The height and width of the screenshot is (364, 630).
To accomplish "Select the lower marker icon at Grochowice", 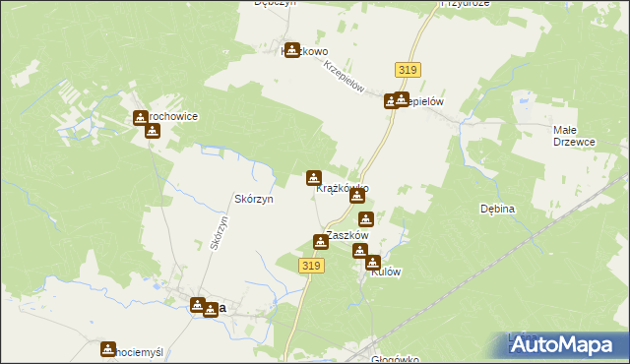I will pyautogui.click(x=153, y=131).
